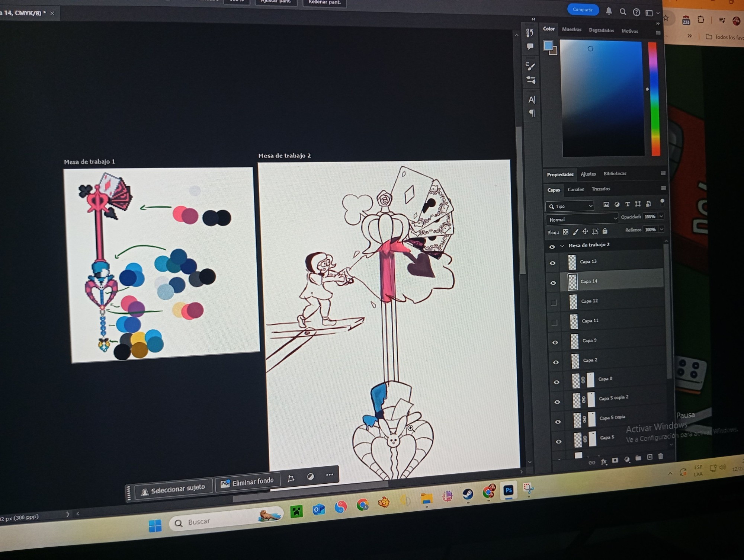Open the History panel icon
Viewport: 744px width, 560px height.
pyautogui.click(x=530, y=33)
